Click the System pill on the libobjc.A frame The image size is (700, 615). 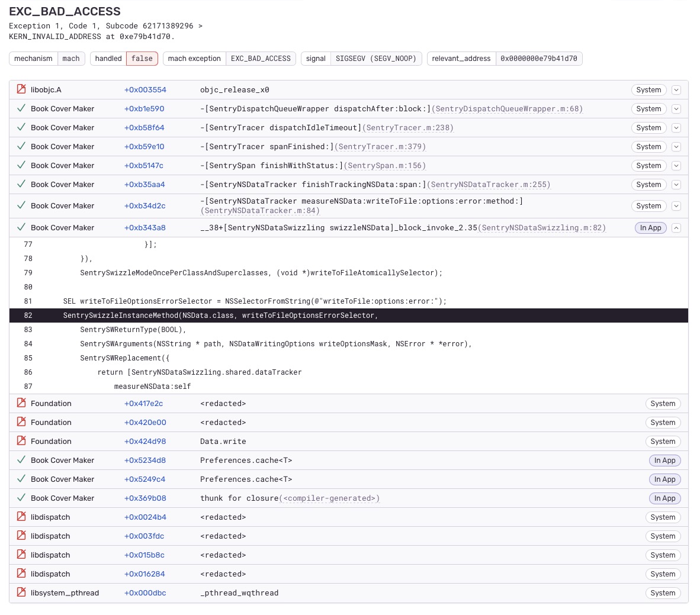[648, 89]
